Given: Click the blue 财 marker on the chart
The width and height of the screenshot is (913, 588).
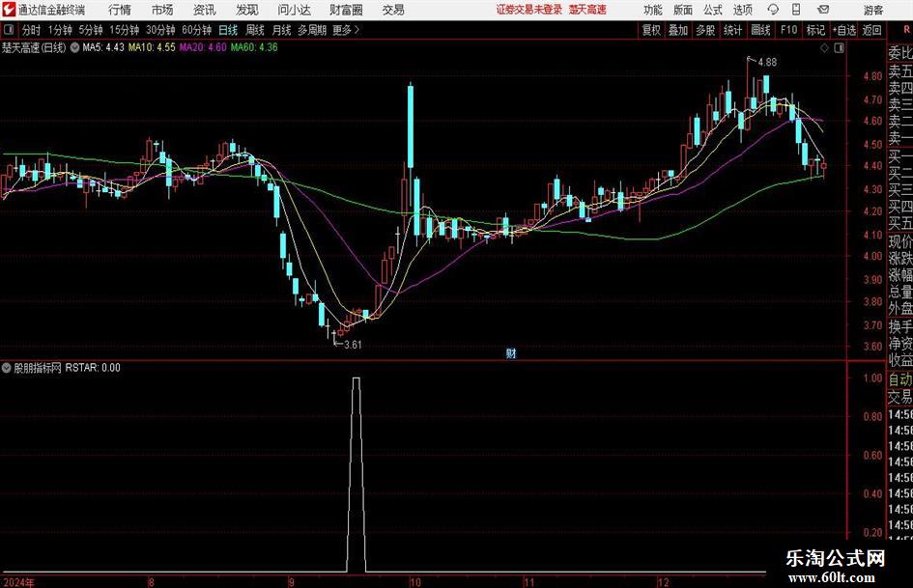Looking at the screenshot, I should [511, 353].
